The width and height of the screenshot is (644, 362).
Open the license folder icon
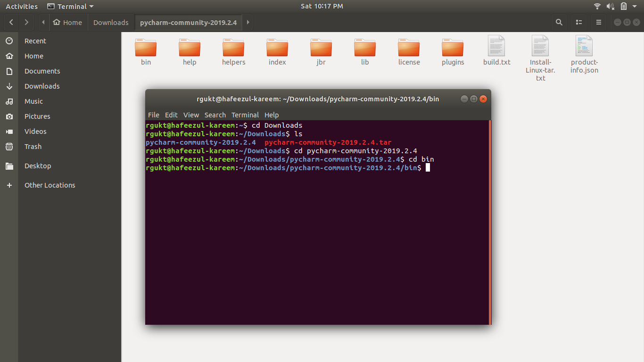click(409, 48)
